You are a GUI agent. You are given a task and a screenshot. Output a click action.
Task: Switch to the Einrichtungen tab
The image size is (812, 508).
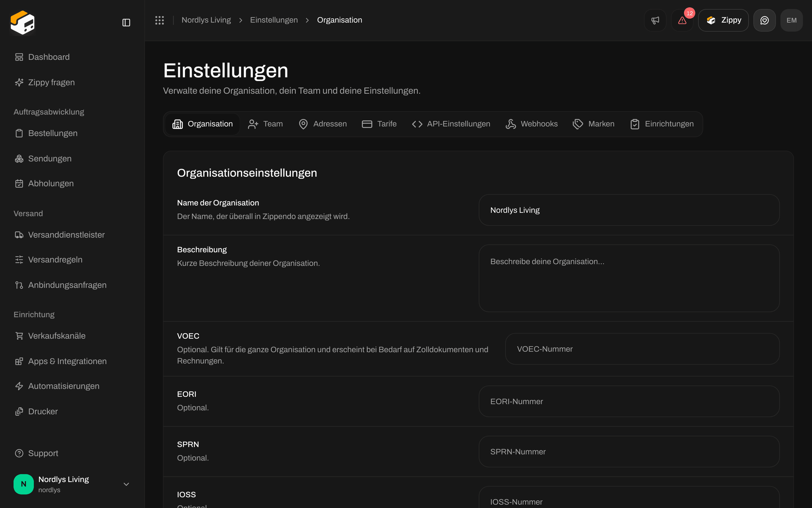pyautogui.click(x=662, y=124)
